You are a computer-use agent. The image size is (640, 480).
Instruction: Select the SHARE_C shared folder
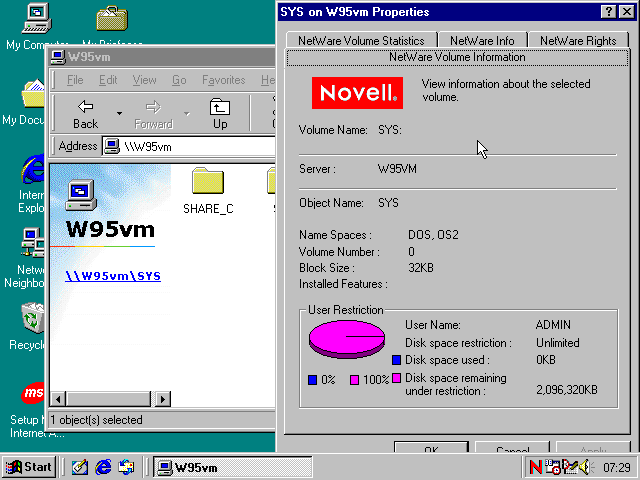click(208, 191)
